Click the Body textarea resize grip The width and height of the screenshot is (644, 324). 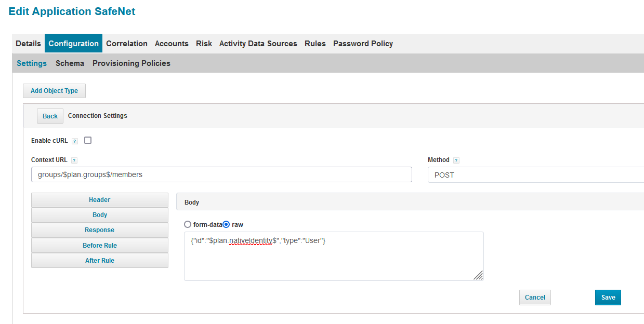(478, 275)
